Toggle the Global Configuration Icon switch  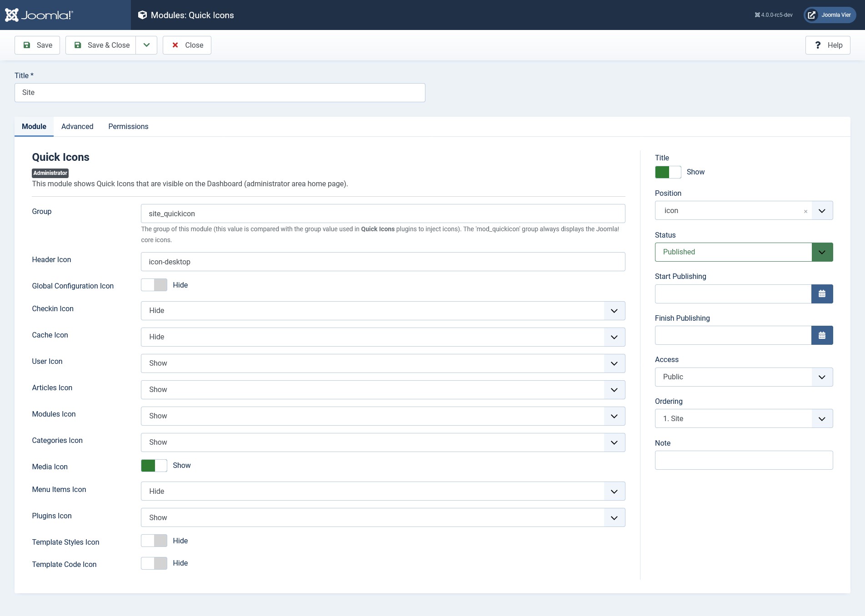point(154,285)
